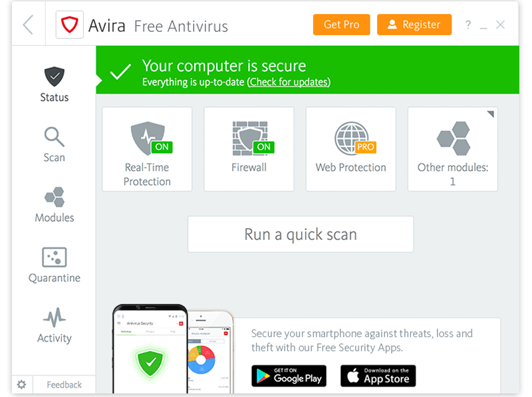The image size is (532, 397).
Task: Open the Feedback link
Action: [64, 384]
